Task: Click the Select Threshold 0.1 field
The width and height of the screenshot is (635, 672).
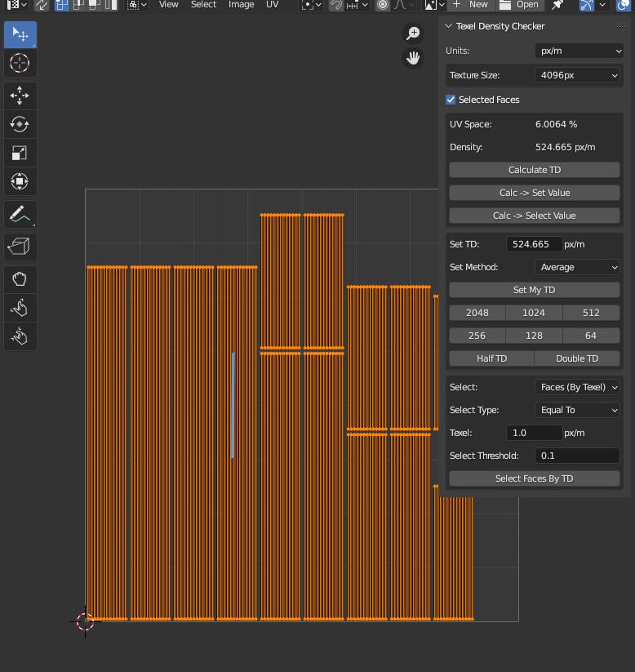Action: (577, 456)
